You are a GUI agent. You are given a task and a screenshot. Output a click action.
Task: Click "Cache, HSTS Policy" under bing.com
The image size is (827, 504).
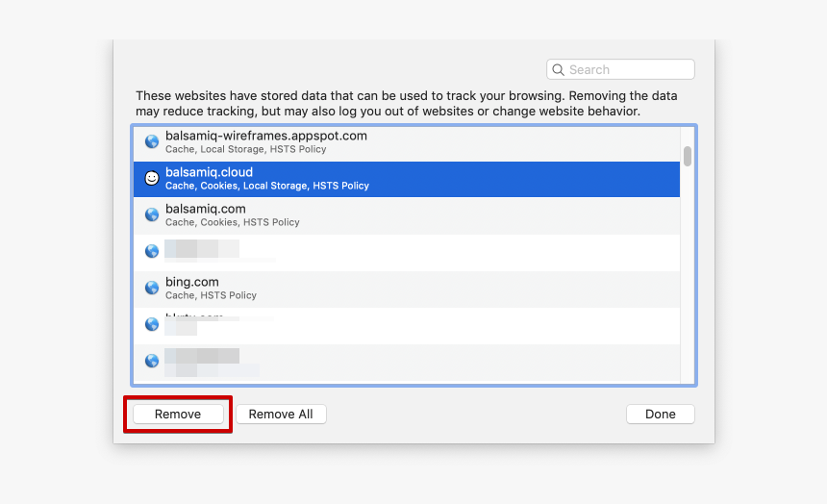tap(211, 295)
